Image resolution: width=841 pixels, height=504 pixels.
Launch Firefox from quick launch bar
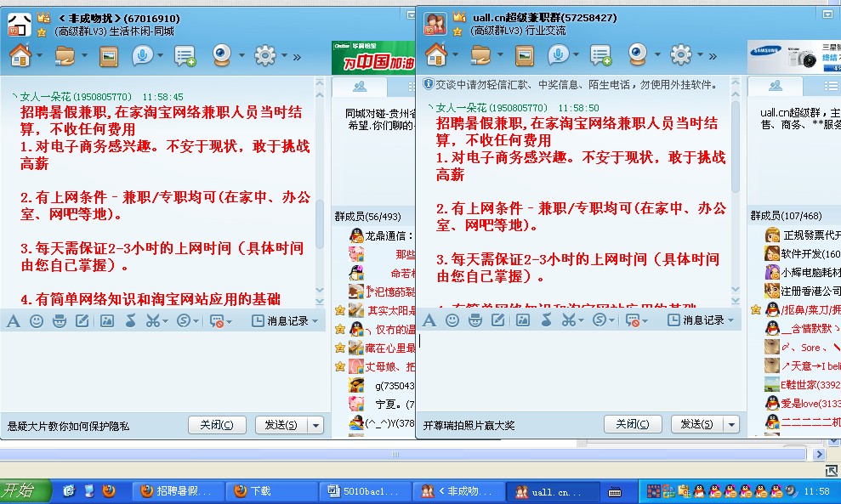click(x=109, y=490)
